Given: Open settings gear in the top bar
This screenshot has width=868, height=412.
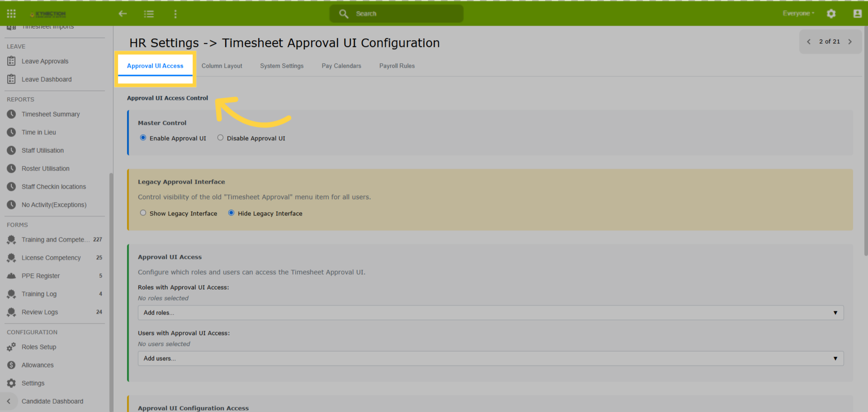Looking at the screenshot, I should 831,14.
